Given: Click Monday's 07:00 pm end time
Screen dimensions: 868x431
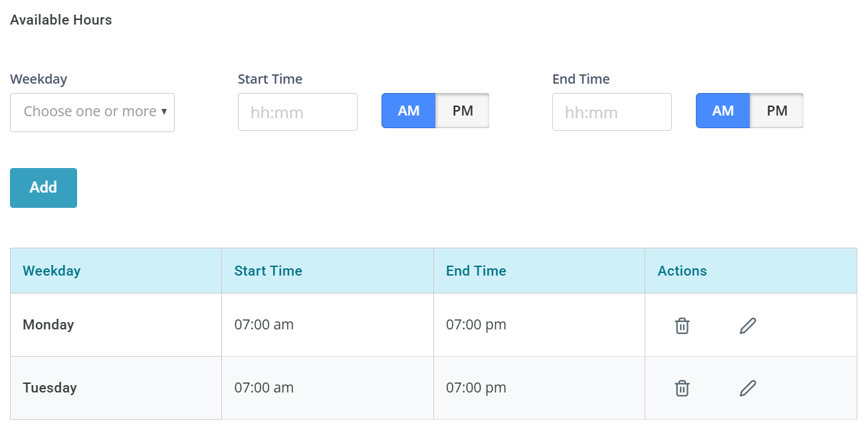Looking at the screenshot, I should [476, 325].
